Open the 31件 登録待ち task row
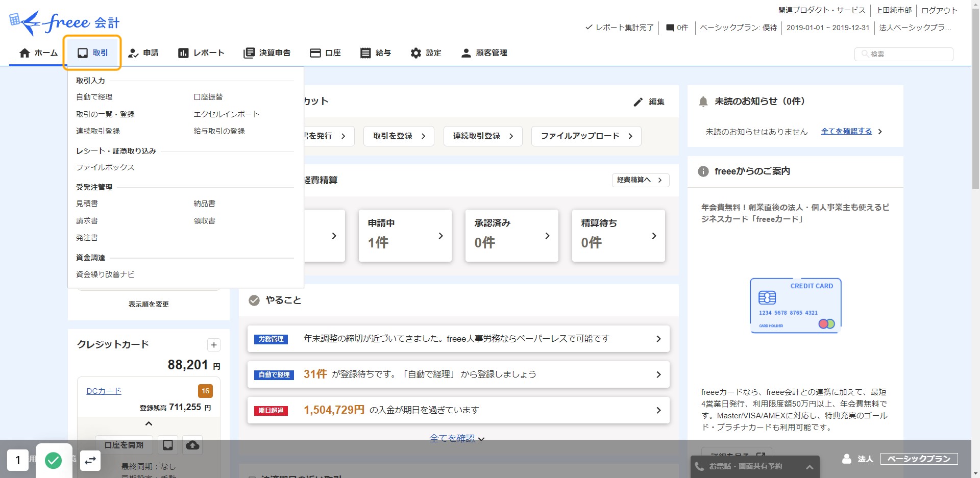 click(x=458, y=374)
